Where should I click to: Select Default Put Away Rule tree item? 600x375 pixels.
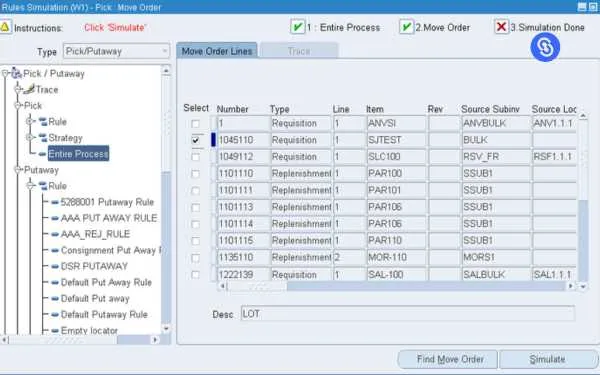[106, 282]
